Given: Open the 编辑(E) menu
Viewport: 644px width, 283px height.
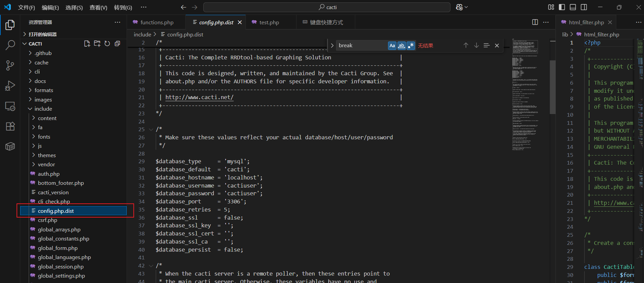Looking at the screenshot, I should (50, 7).
